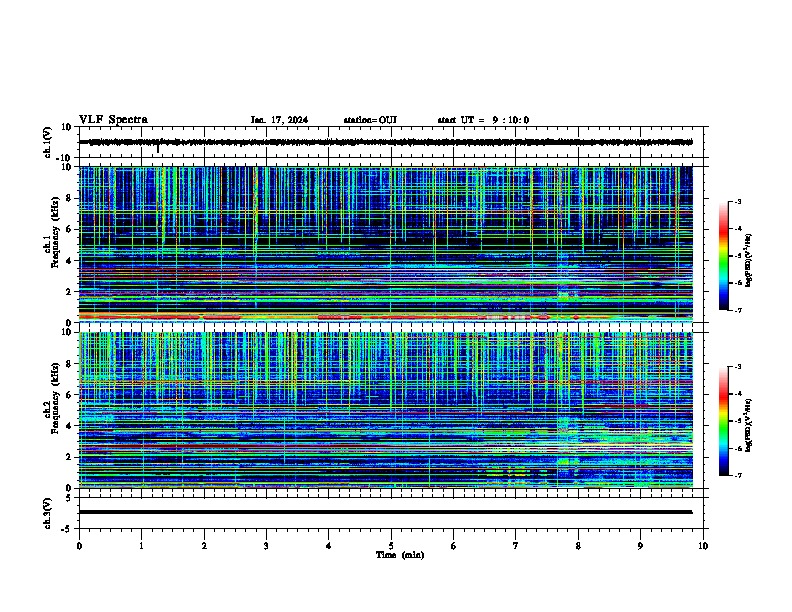Click the "ch.3(V)" axis label

click(x=47, y=513)
